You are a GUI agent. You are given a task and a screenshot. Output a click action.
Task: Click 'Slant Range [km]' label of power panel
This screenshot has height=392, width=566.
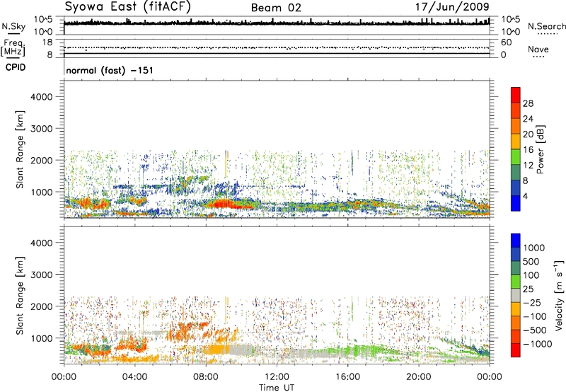point(20,149)
